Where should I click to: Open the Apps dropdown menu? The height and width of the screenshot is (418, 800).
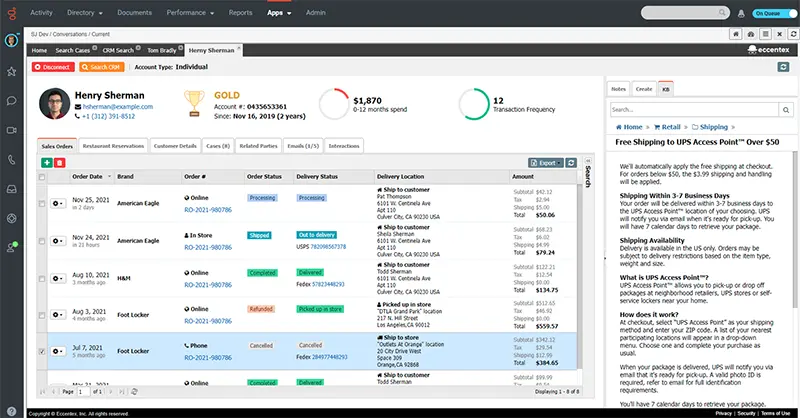(x=279, y=13)
